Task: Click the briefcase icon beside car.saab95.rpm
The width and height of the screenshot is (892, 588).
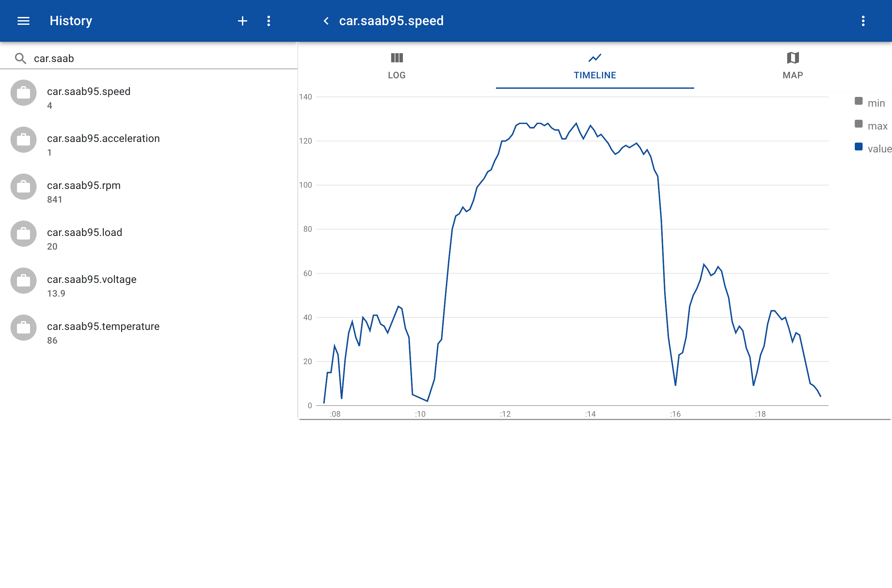Action: tap(23, 187)
